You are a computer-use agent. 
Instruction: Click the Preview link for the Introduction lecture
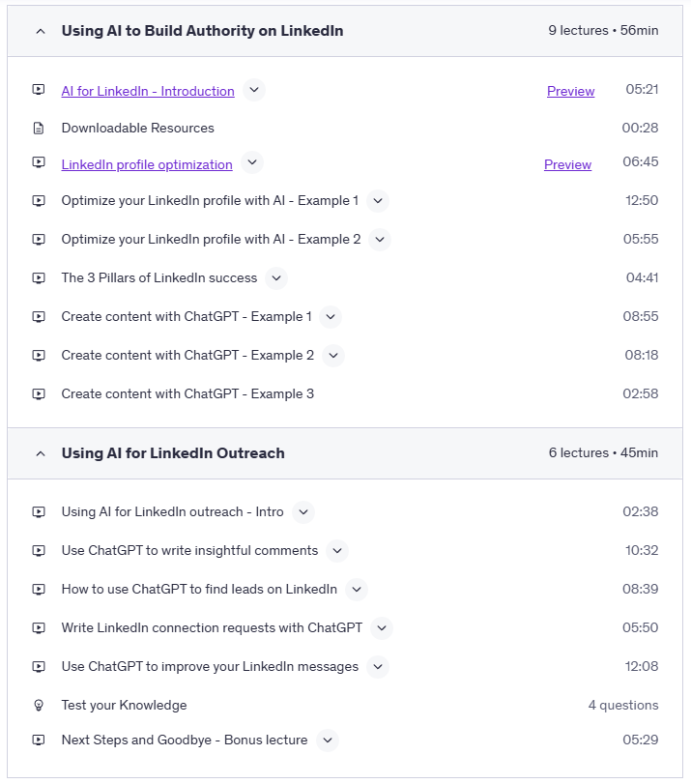(x=570, y=91)
